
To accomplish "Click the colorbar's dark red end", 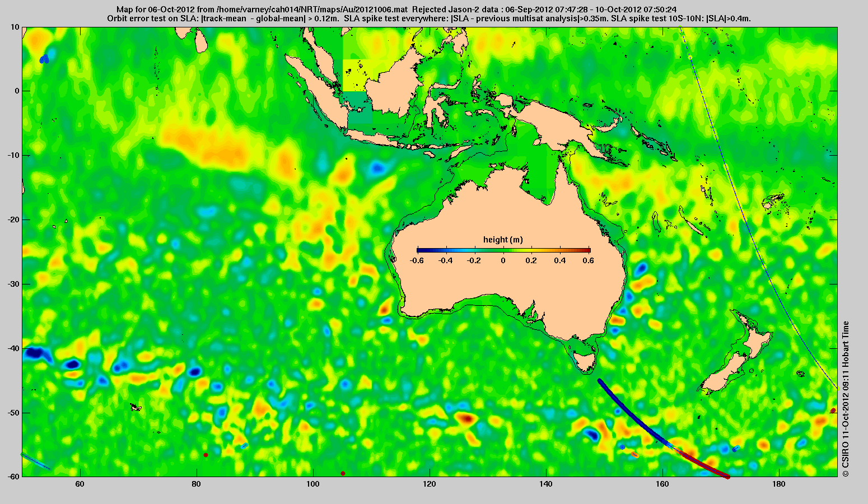I will 587,250.
